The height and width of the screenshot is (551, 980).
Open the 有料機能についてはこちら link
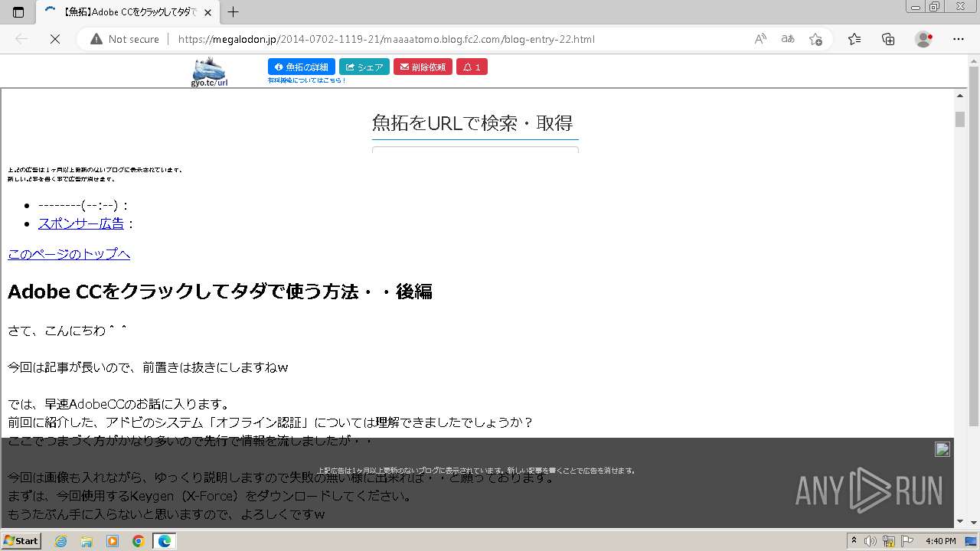tap(306, 80)
